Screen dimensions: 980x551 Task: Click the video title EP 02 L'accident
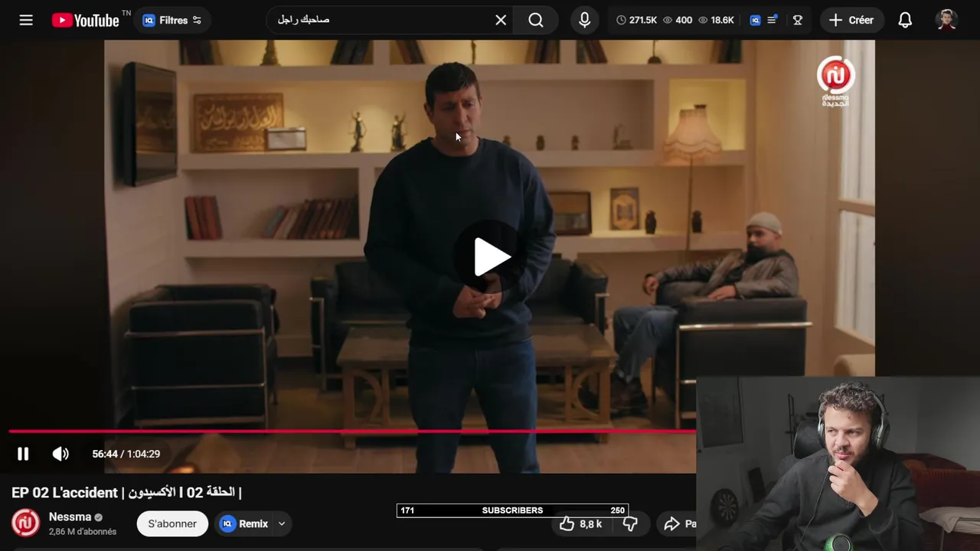click(126, 492)
